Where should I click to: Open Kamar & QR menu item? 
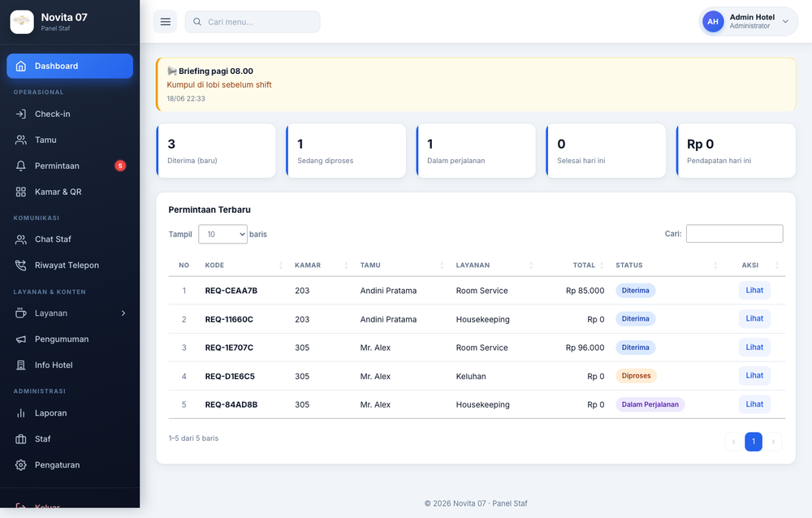pos(70,192)
